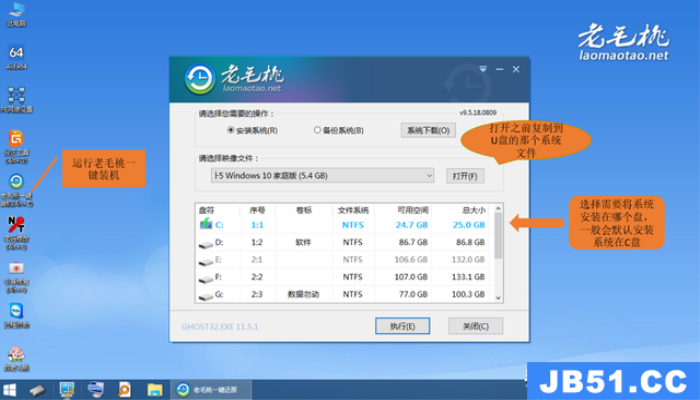
Task: Select the 132.0 GB total size cell
Action: 468,259
